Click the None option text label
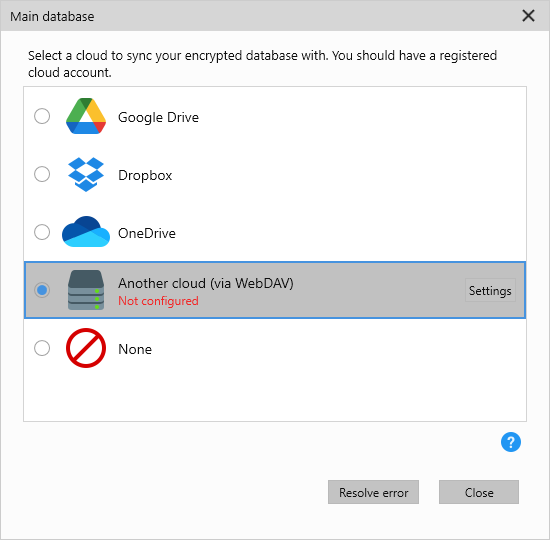The height and width of the screenshot is (540, 550). pyautogui.click(x=135, y=349)
